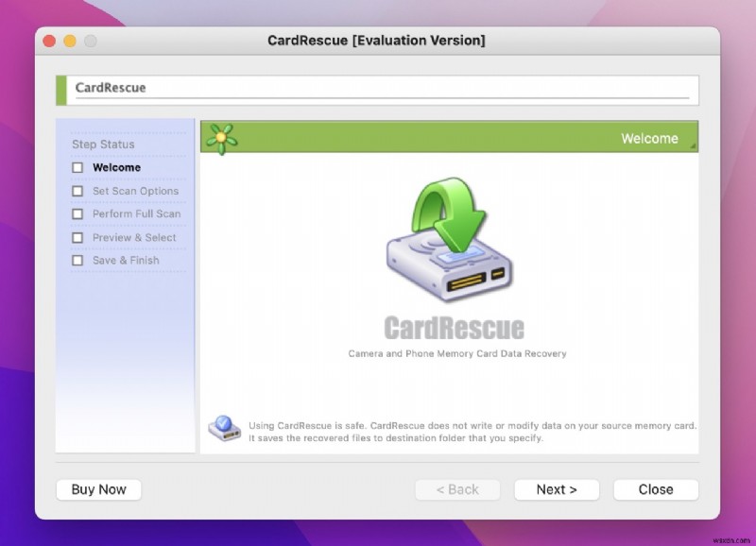Advance the wizard with Next
Image resolution: width=756 pixels, height=546 pixels.
coord(557,489)
